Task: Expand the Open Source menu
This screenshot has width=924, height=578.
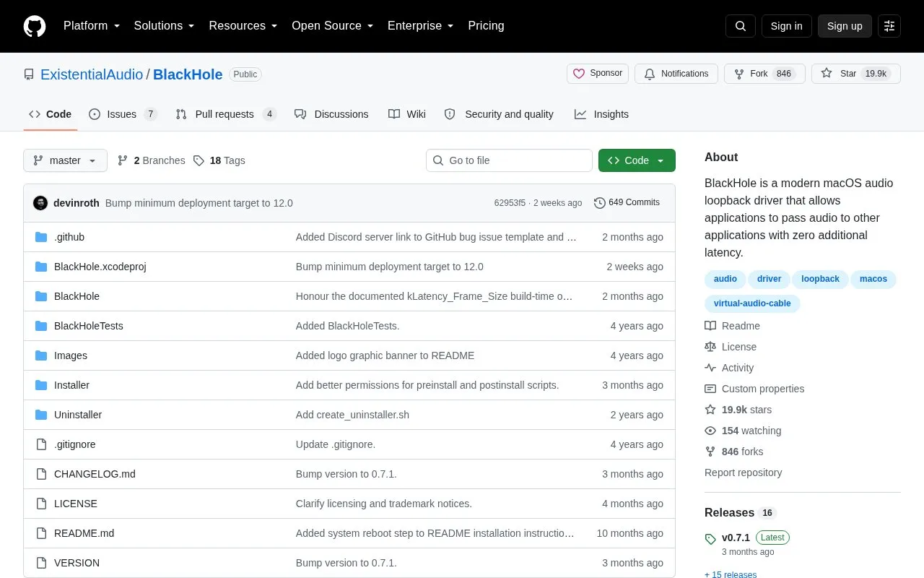Action: pyautogui.click(x=332, y=26)
